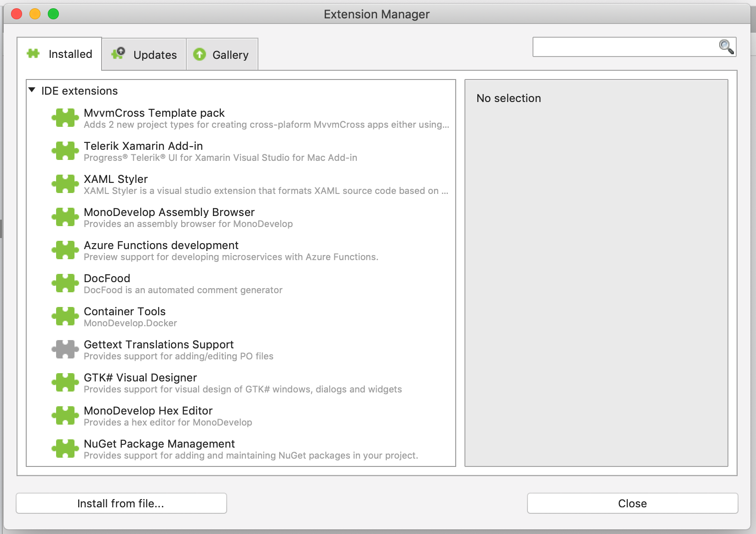Click the GTK# windows, dialogs and widgets description
This screenshot has height=534, width=756.
click(x=243, y=389)
